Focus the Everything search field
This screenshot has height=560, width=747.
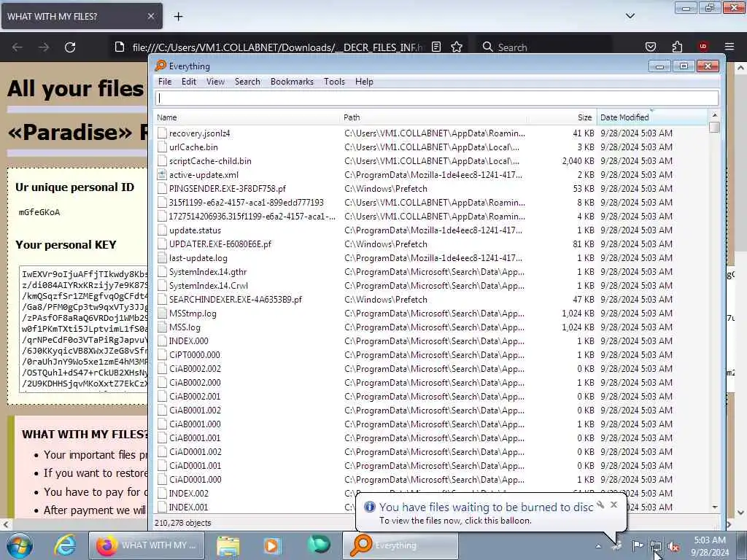(437, 98)
